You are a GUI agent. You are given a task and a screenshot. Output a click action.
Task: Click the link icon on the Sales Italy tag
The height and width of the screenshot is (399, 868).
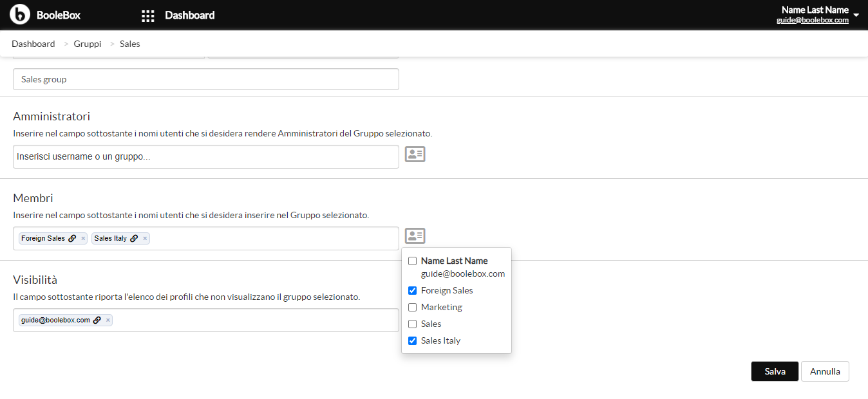click(134, 238)
